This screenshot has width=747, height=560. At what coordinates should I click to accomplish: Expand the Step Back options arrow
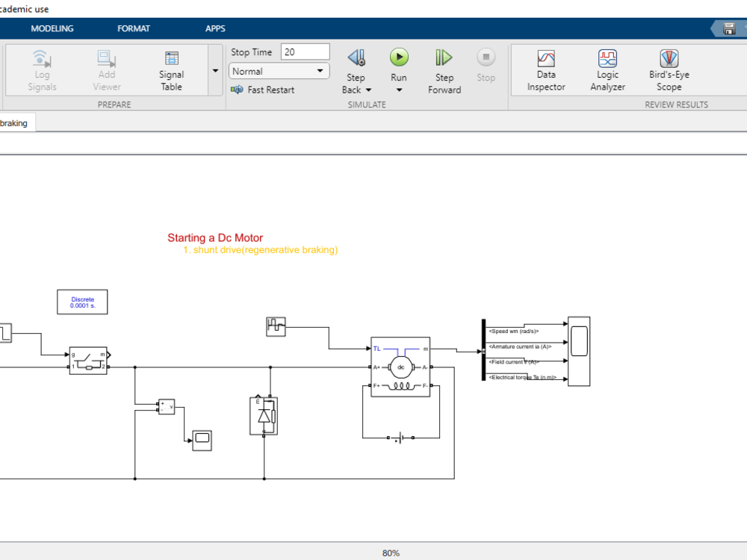click(368, 90)
